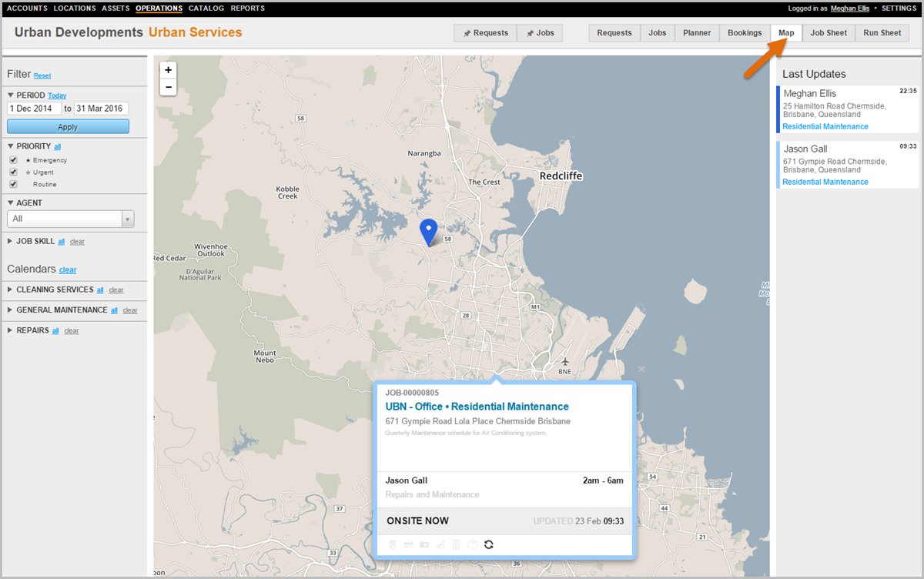This screenshot has height=579, width=924.
Task: Click the signature pen icon in job popup
Action: (x=440, y=545)
